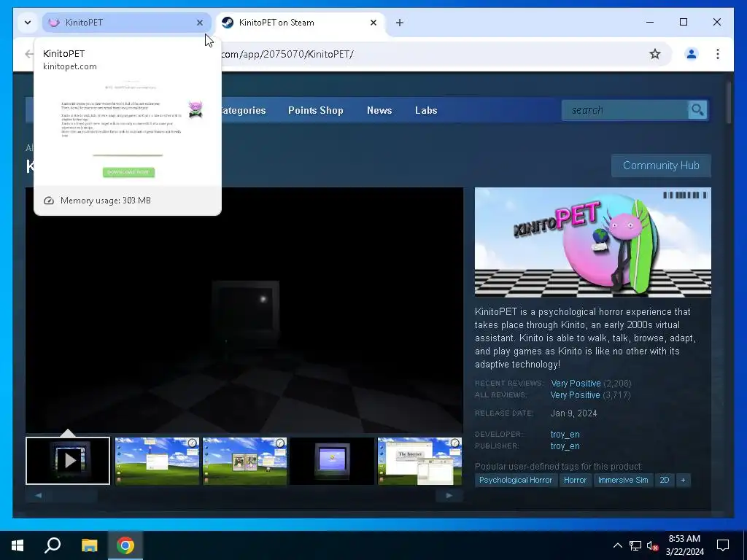Go back using the browser arrow
The image size is (747, 560).
pyautogui.click(x=29, y=54)
